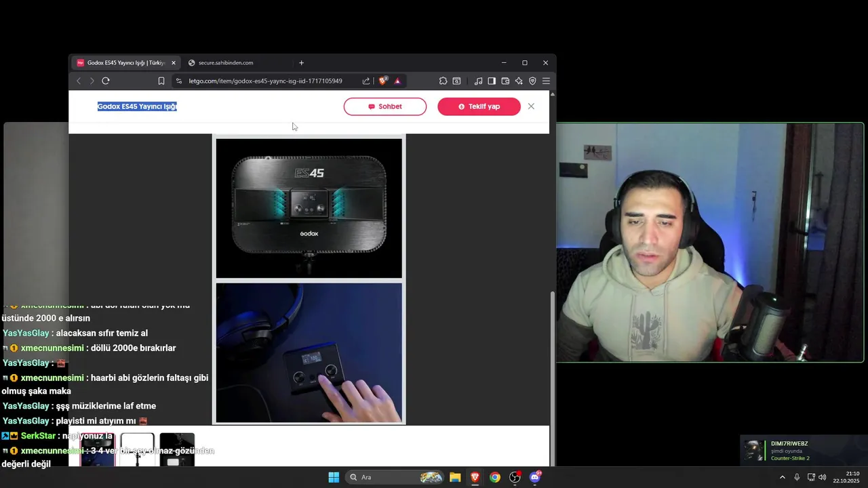The height and width of the screenshot is (488, 868).
Task: Show hidden system tray icons
Action: click(782, 477)
